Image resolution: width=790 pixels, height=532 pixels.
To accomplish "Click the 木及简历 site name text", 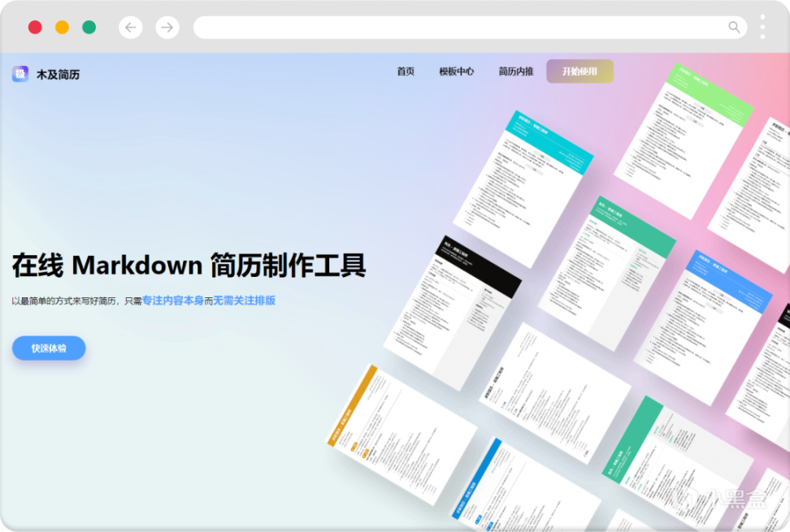I will (x=58, y=75).
